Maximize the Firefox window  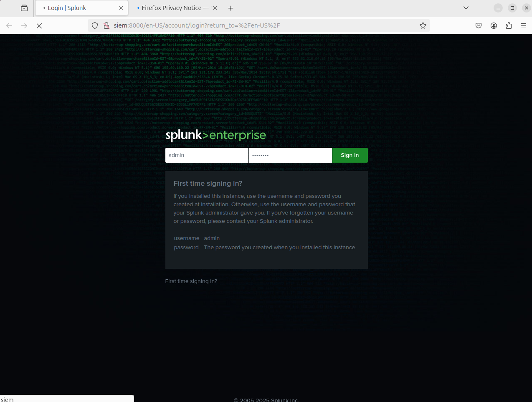512,8
